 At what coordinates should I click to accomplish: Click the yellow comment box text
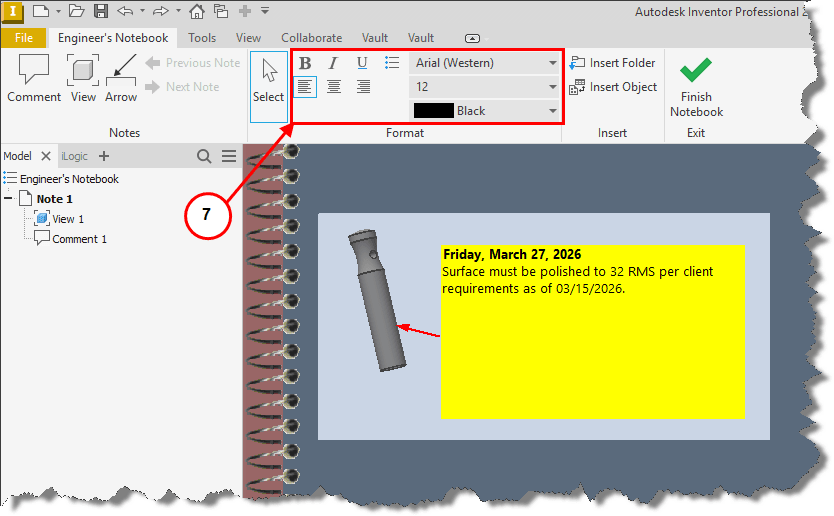577,280
